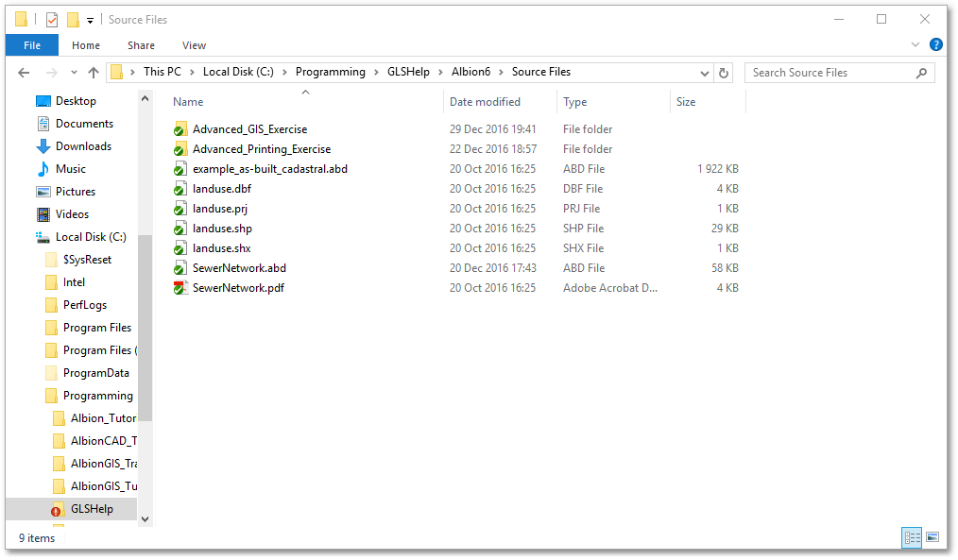Expand breadcrumb arrow after This PC

(192, 73)
